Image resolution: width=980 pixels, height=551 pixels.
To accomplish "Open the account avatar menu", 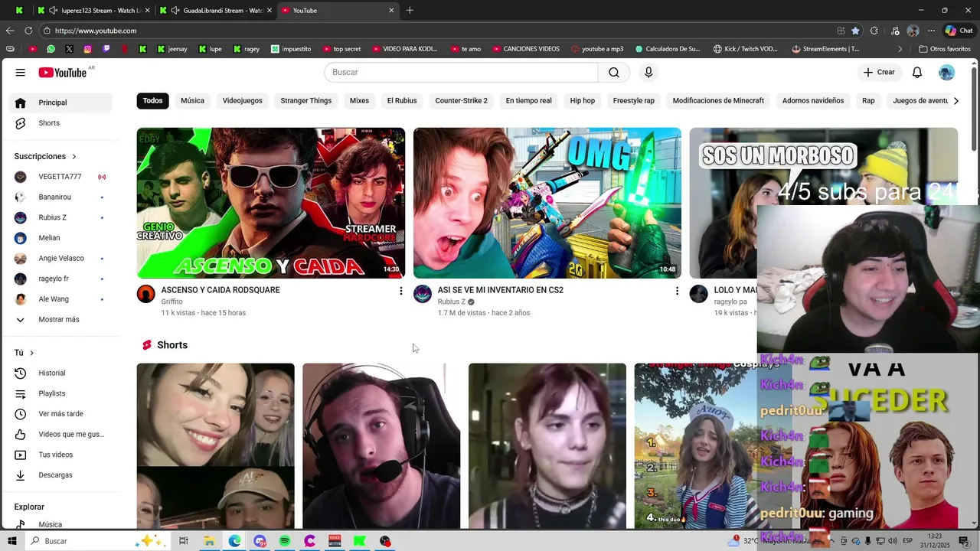I will click(947, 72).
